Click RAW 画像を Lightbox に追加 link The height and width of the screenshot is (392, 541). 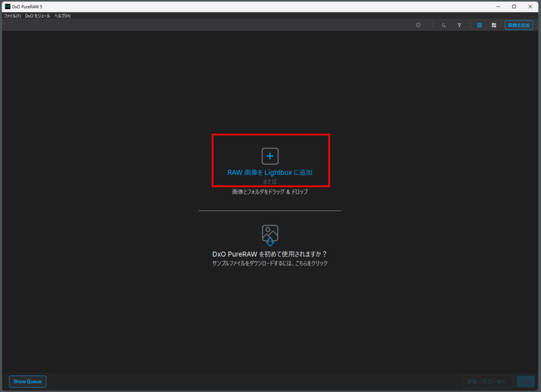(x=270, y=173)
